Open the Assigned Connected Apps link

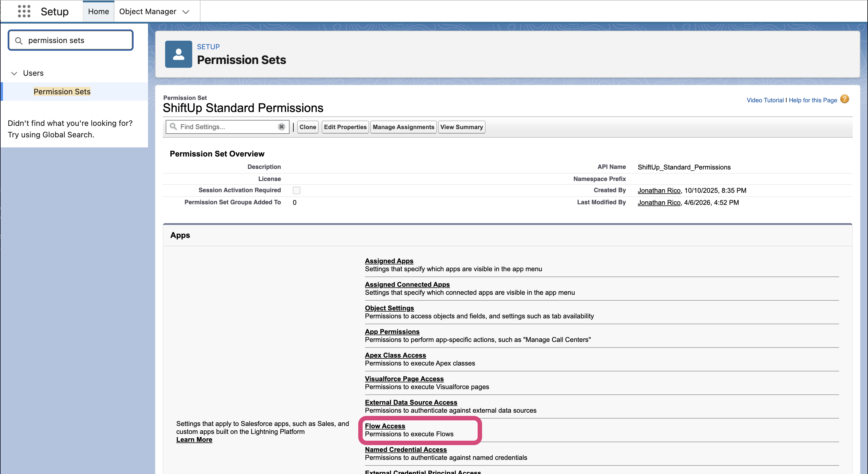[407, 284]
